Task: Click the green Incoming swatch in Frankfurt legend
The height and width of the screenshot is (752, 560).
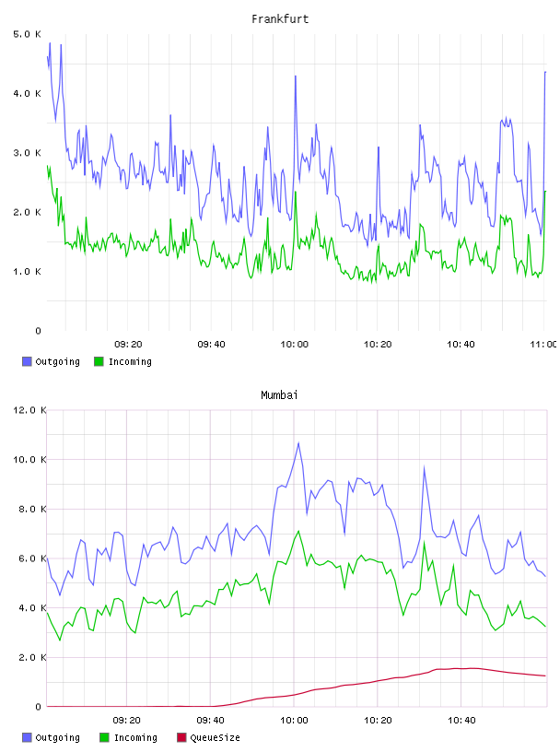Action: click(x=99, y=361)
